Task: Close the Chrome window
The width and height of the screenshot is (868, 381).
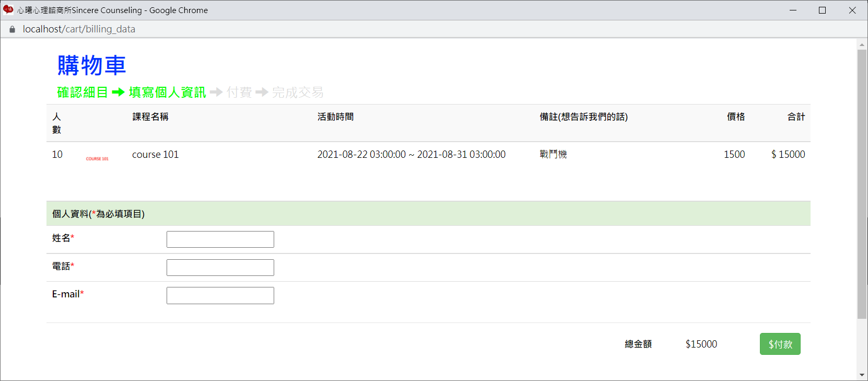Action: pyautogui.click(x=852, y=10)
